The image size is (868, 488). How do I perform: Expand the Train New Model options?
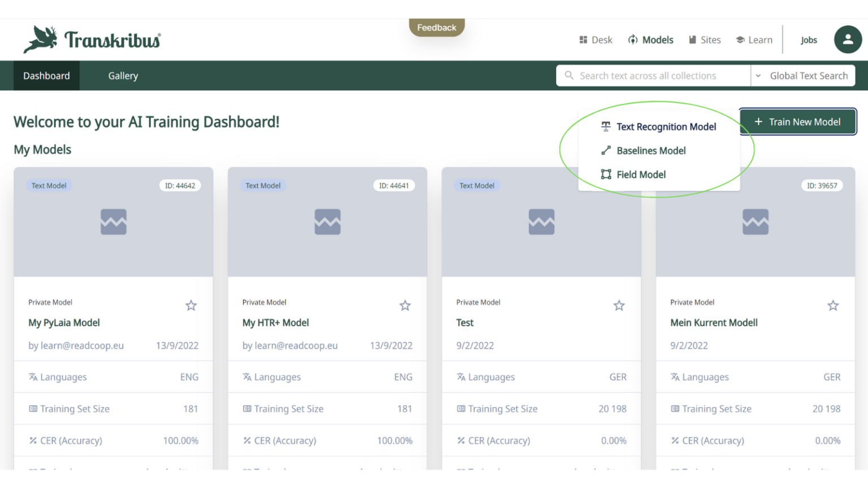click(x=797, y=121)
